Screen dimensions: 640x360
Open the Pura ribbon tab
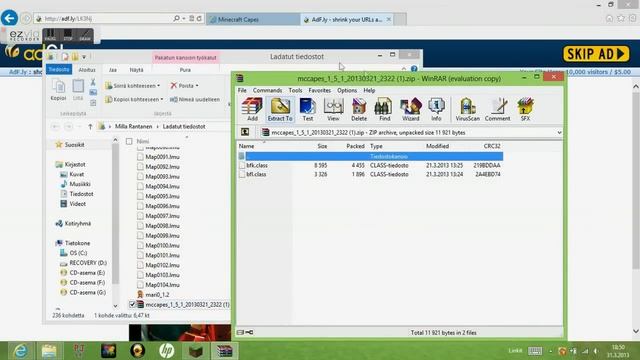[185, 70]
